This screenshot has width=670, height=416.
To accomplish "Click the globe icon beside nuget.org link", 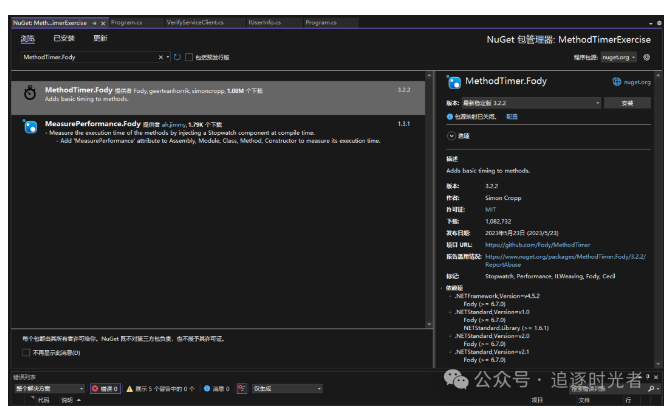I will click(x=616, y=82).
